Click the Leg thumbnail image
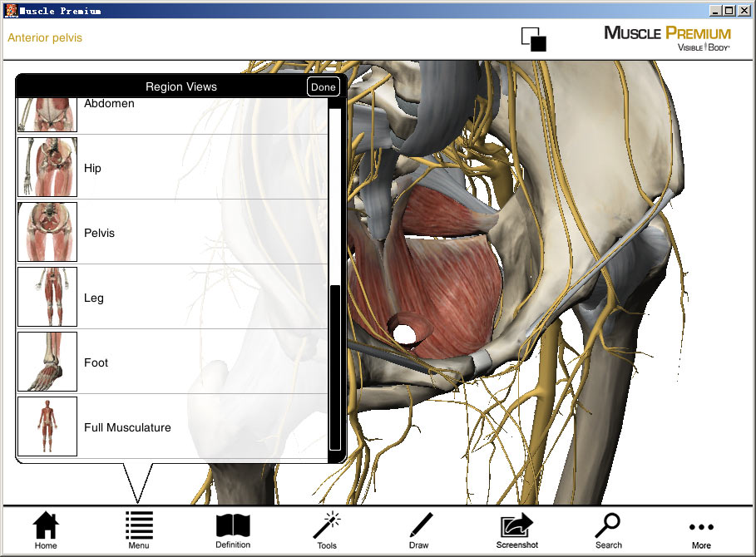The width and height of the screenshot is (756, 557). pyautogui.click(x=47, y=297)
